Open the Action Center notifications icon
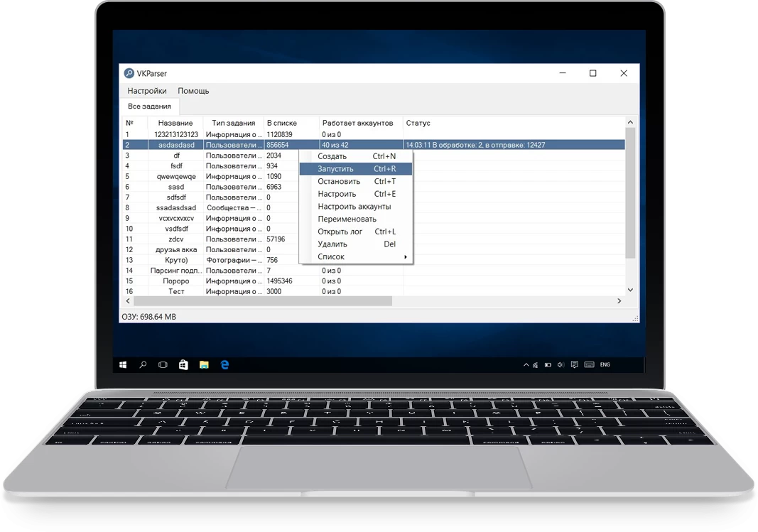The height and width of the screenshot is (532, 758). 574,365
